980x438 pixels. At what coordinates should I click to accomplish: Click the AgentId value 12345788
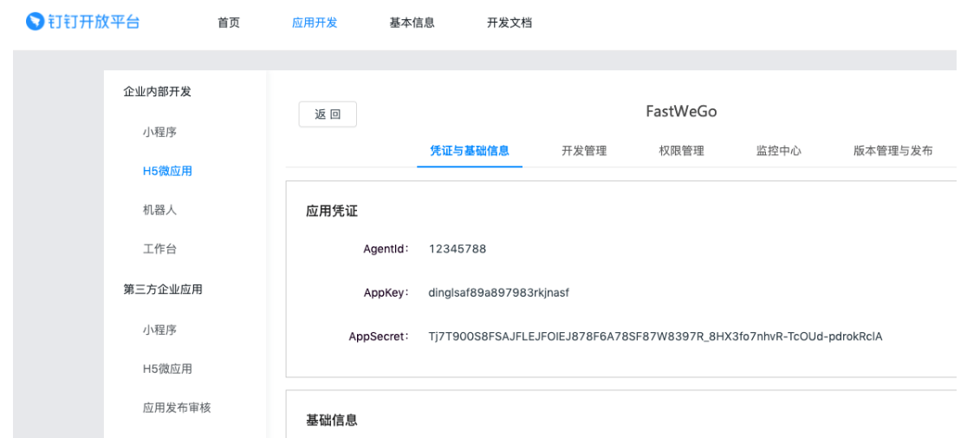(x=458, y=248)
